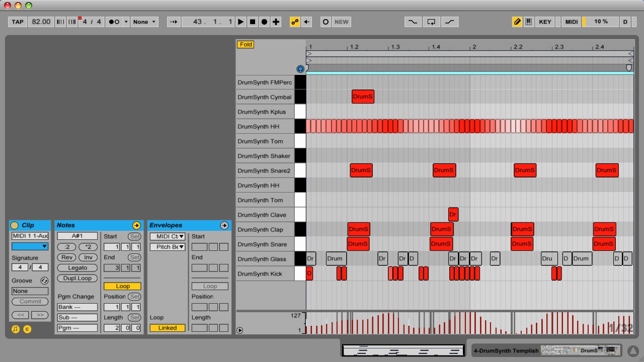This screenshot has height=362, width=644.
Task: Toggle the Fold button in note editor
Action: point(246,44)
